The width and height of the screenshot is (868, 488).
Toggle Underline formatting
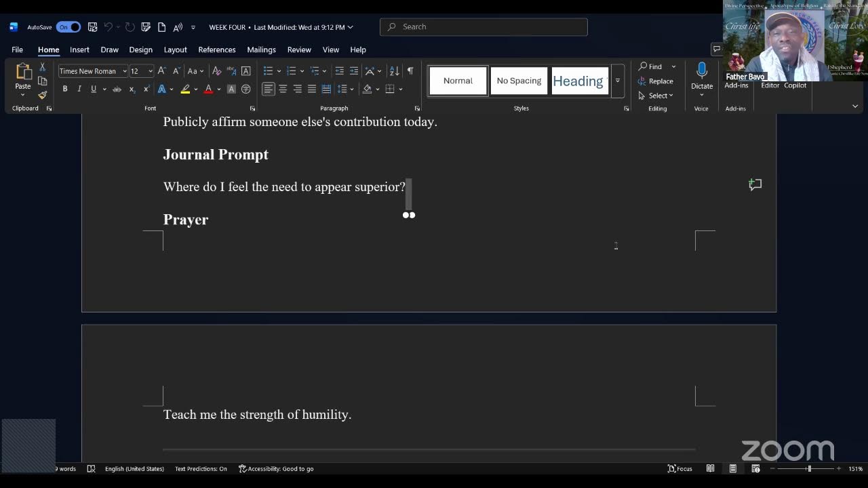(x=94, y=89)
